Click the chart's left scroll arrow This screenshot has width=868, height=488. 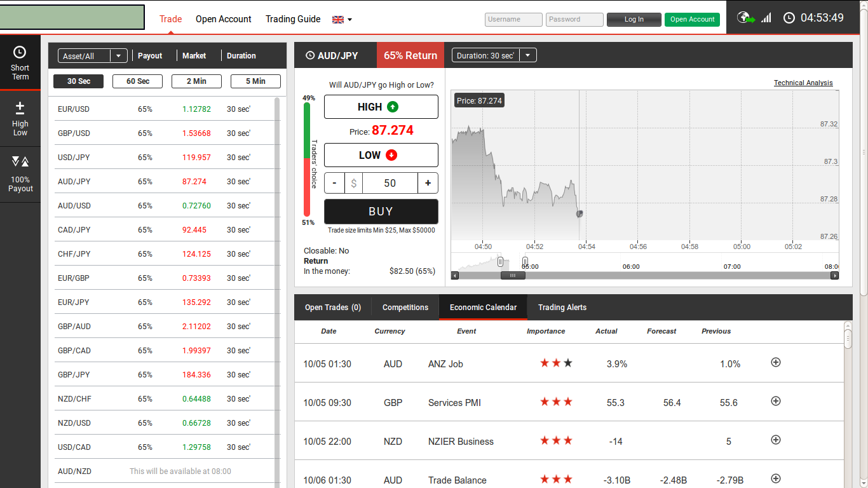click(x=454, y=276)
